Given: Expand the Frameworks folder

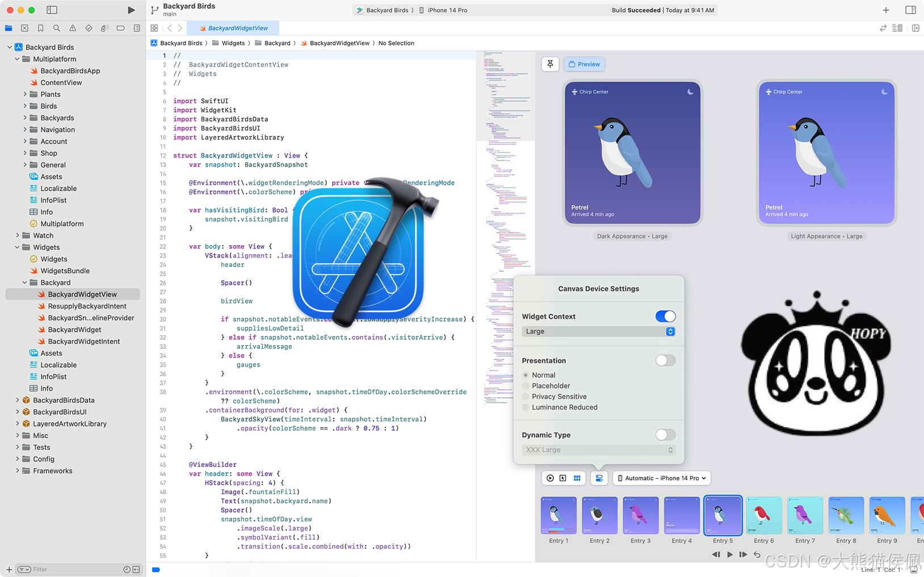Looking at the screenshot, I should (x=18, y=471).
